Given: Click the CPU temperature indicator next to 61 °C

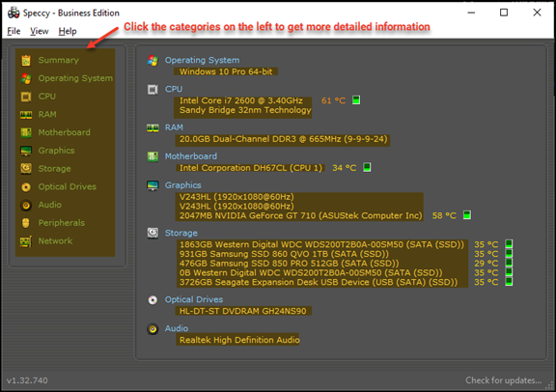Looking at the screenshot, I should click(x=356, y=100).
